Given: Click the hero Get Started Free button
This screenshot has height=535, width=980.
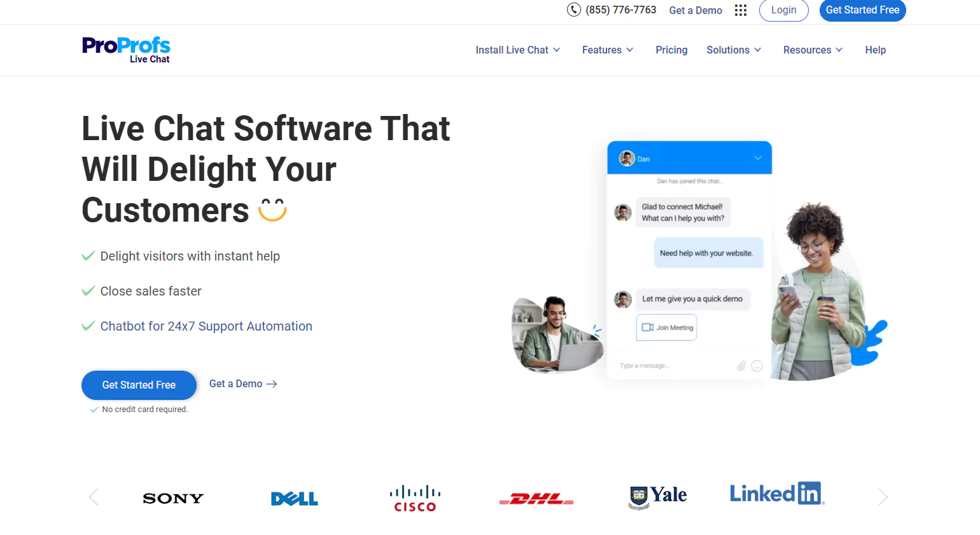Looking at the screenshot, I should tap(139, 385).
